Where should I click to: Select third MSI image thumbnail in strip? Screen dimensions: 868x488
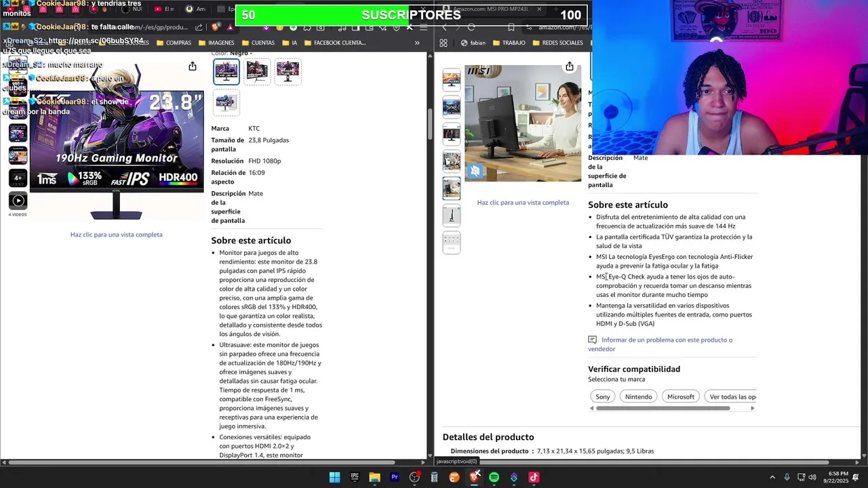click(x=452, y=134)
